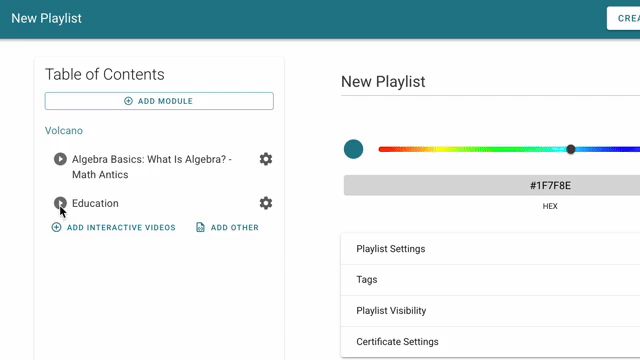Click the HEX label under color field

(550, 206)
